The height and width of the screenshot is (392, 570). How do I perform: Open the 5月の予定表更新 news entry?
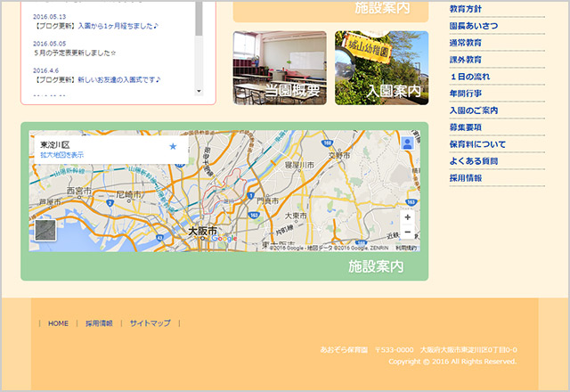pyautogui.click(x=75, y=53)
